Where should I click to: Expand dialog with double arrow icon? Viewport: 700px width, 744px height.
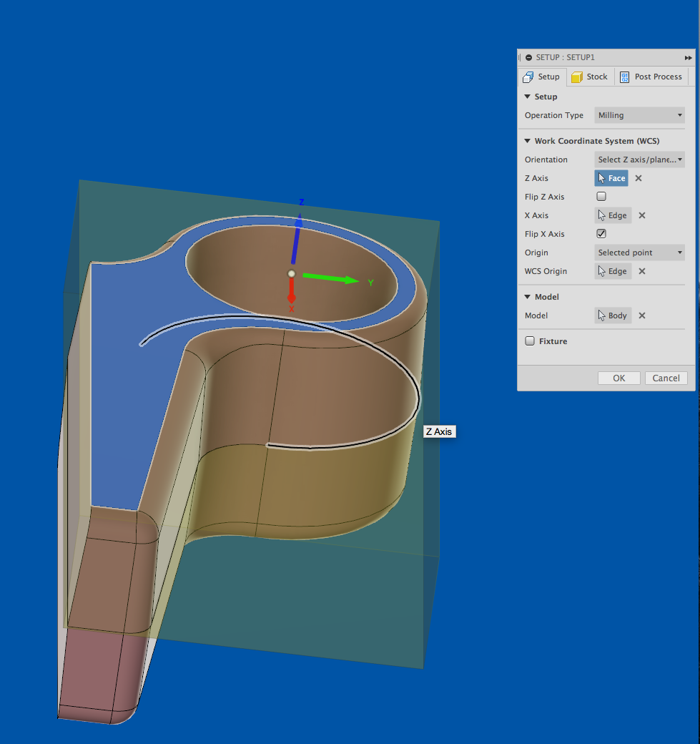click(688, 57)
